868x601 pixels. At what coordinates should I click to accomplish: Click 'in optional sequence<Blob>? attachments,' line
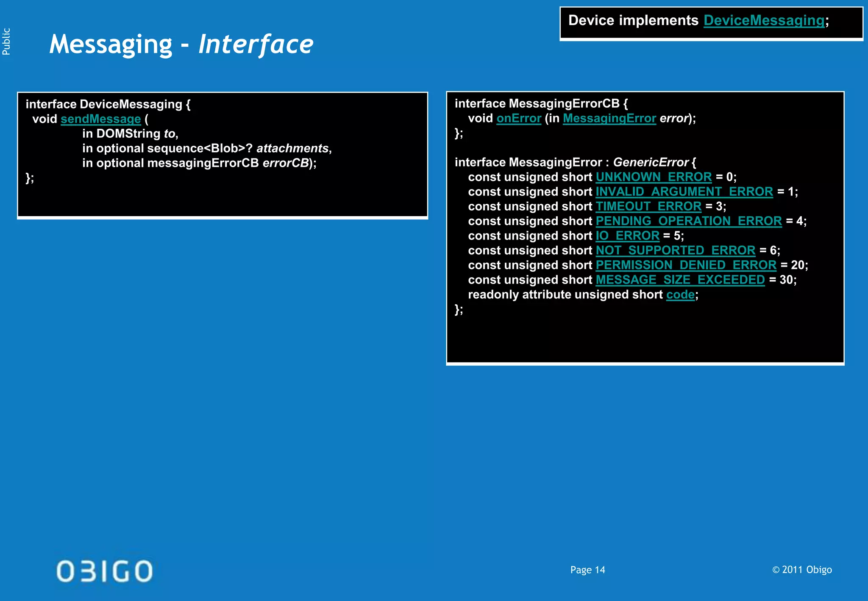207,148
